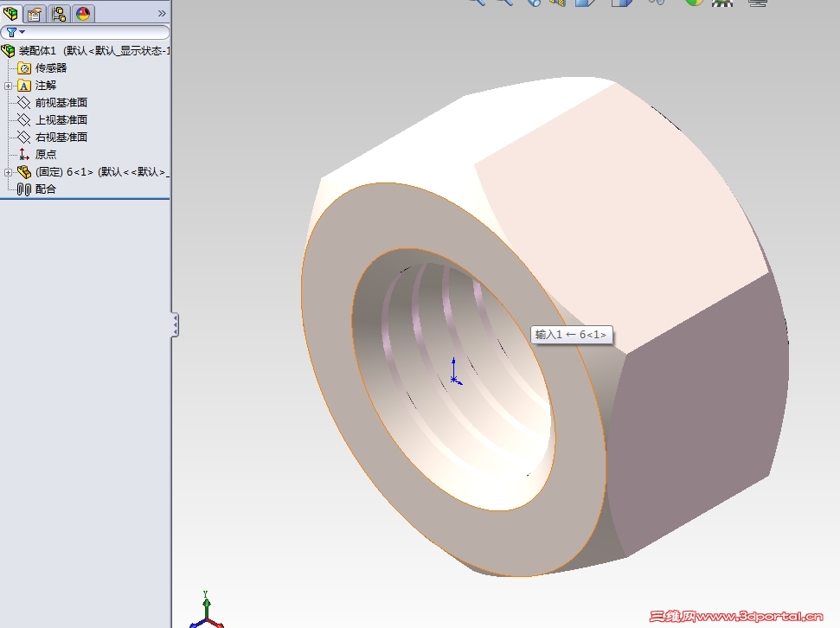
Task: Select the 右视基准面 plane
Action: (x=53, y=138)
